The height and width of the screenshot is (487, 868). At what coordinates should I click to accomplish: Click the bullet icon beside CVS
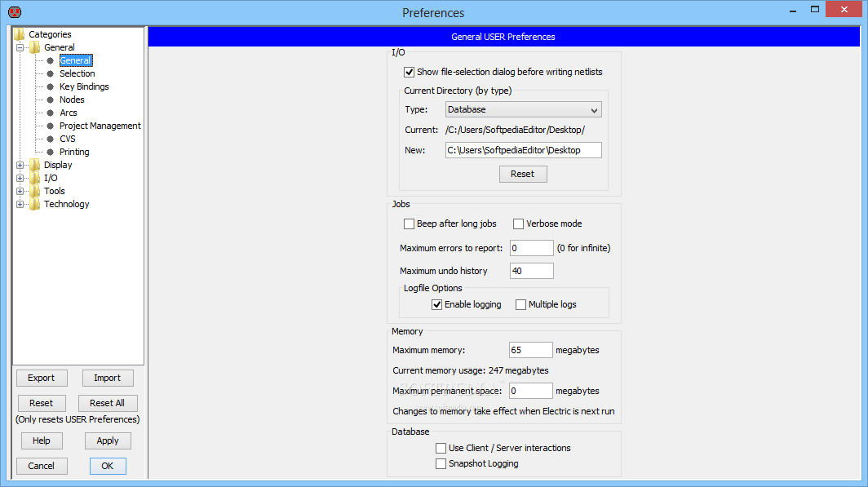coord(51,139)
